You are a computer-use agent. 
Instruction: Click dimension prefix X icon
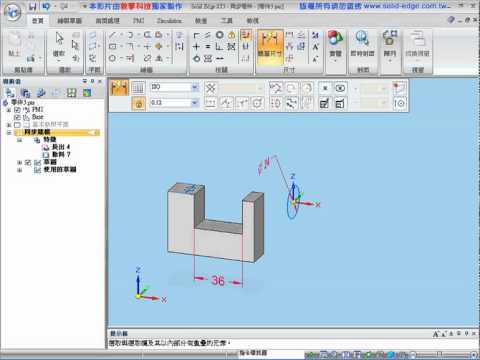(210, 88)
